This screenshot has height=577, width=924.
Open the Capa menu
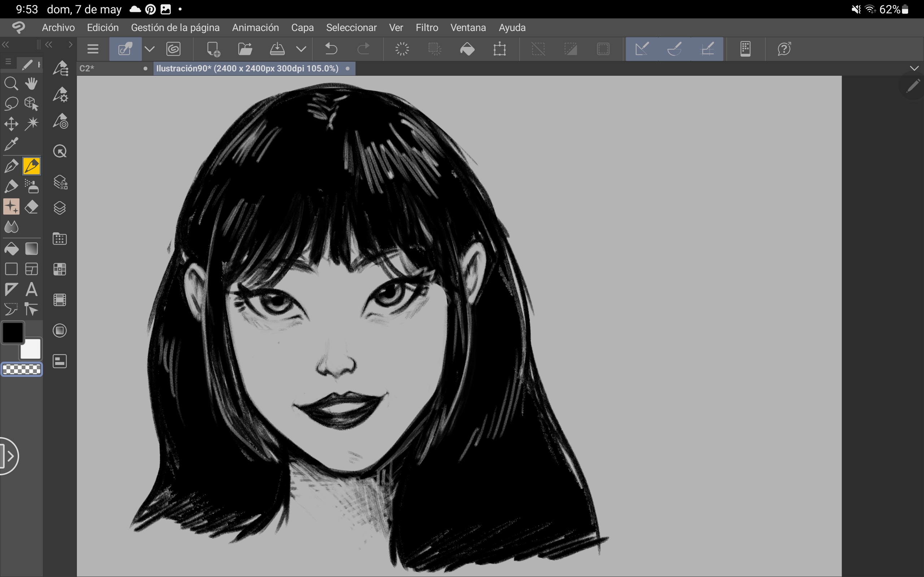[x=302, y=27]
